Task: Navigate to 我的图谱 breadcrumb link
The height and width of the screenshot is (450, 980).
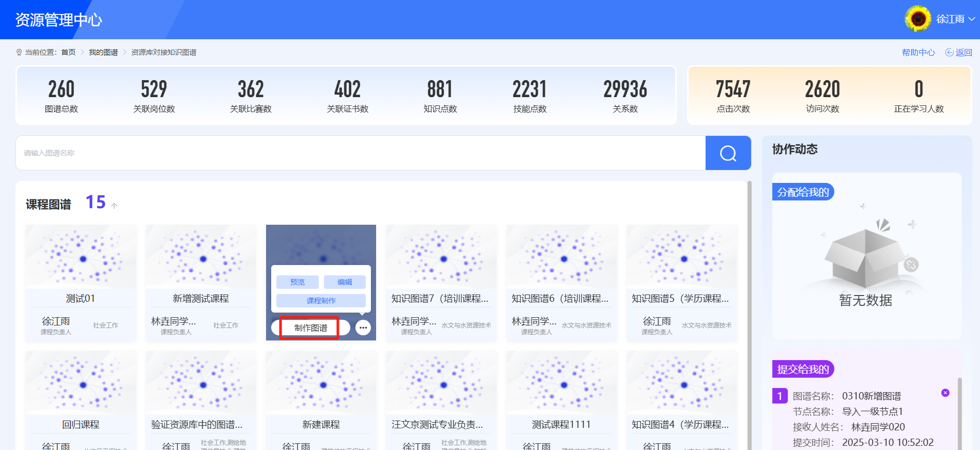Action: [103, 52]
